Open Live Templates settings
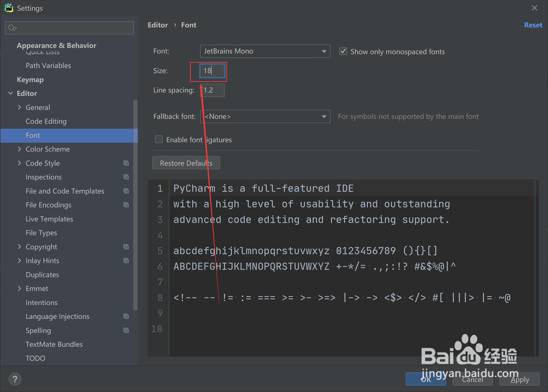The image size is (548, 392). [49, 219]
